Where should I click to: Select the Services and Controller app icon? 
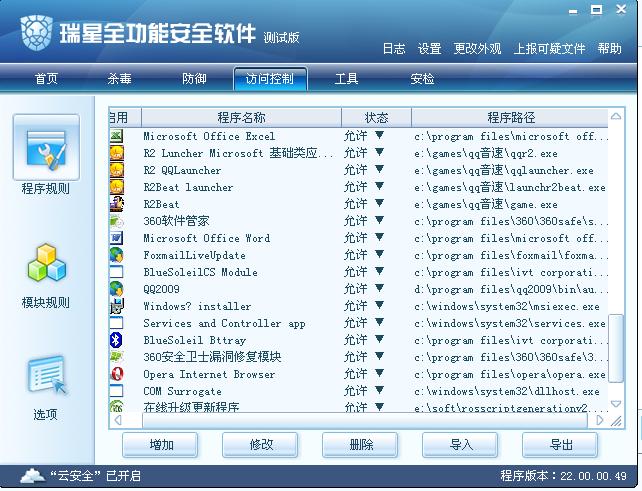point(116,323)
